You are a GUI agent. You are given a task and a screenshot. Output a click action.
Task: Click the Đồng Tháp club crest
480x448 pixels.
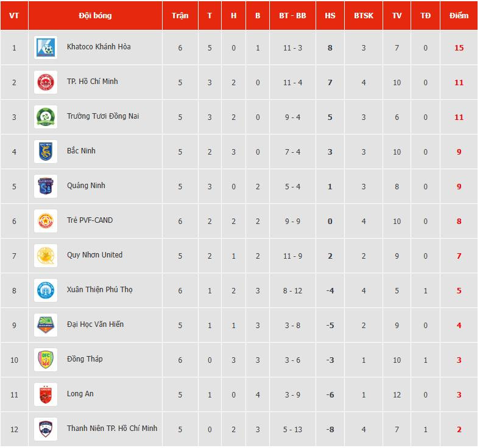click(x=46, y=360)
